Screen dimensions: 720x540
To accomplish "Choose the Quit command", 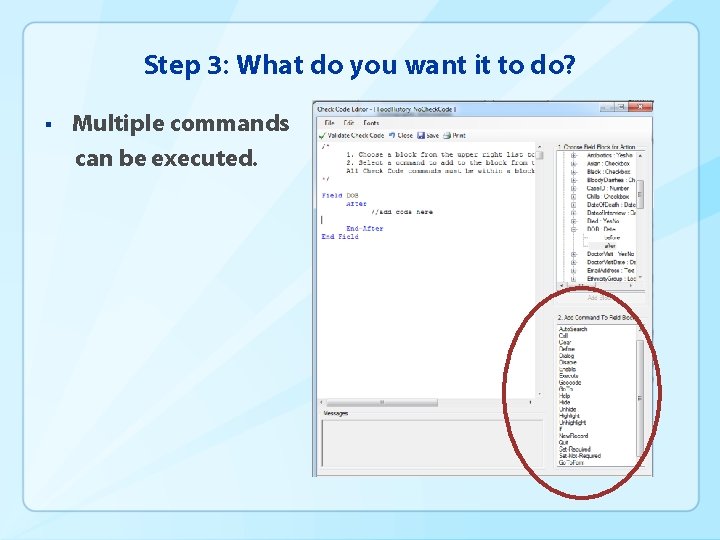I will click(x=563, y=442).
